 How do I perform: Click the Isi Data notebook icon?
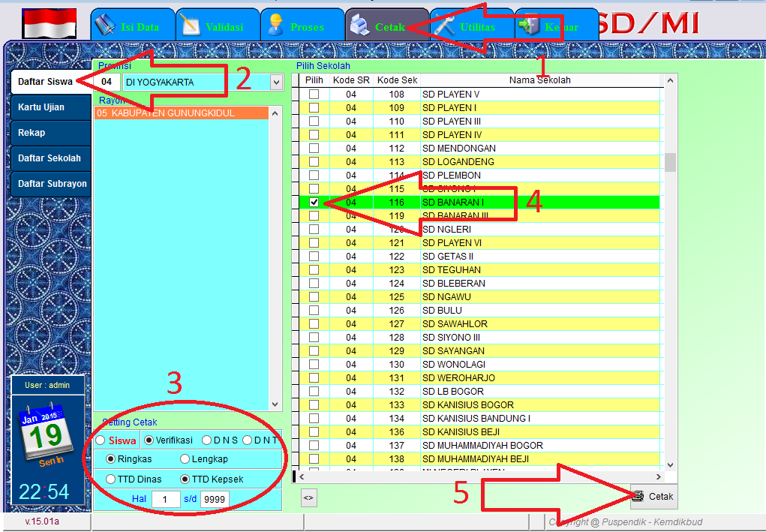pyautogui.click(x=105, y=25)
